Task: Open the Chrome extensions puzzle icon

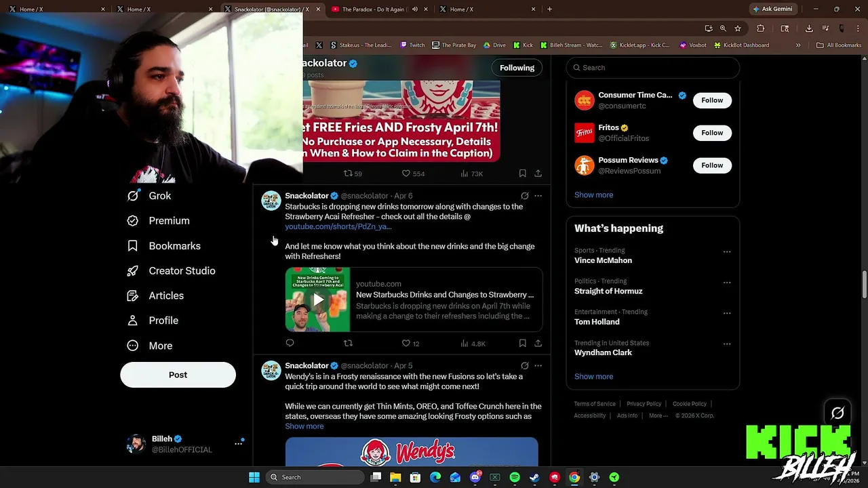Action: coord(760,28)
